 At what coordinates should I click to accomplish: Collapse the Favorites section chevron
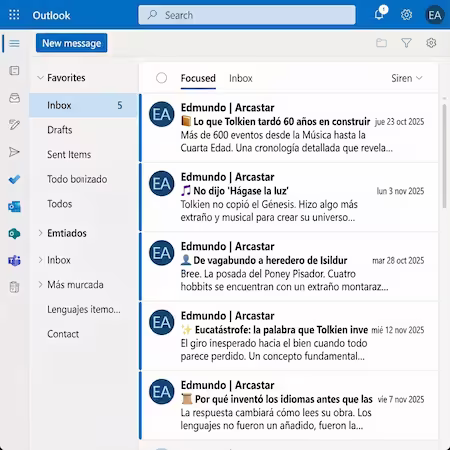[40, 78]
